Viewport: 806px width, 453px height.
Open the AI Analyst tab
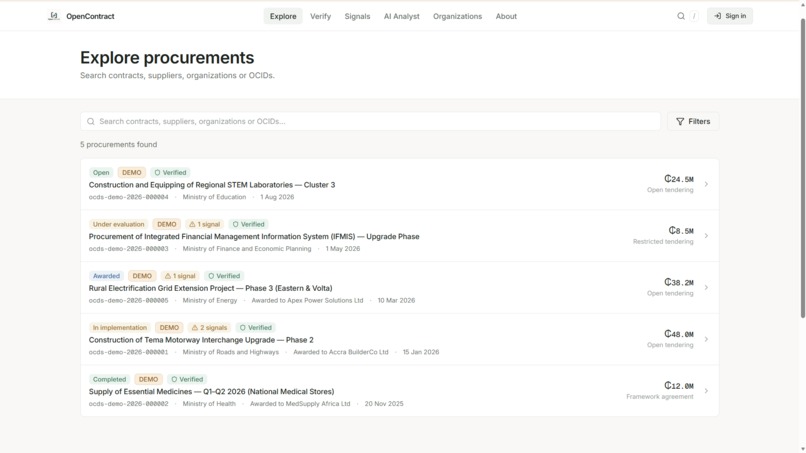(401, 16)
